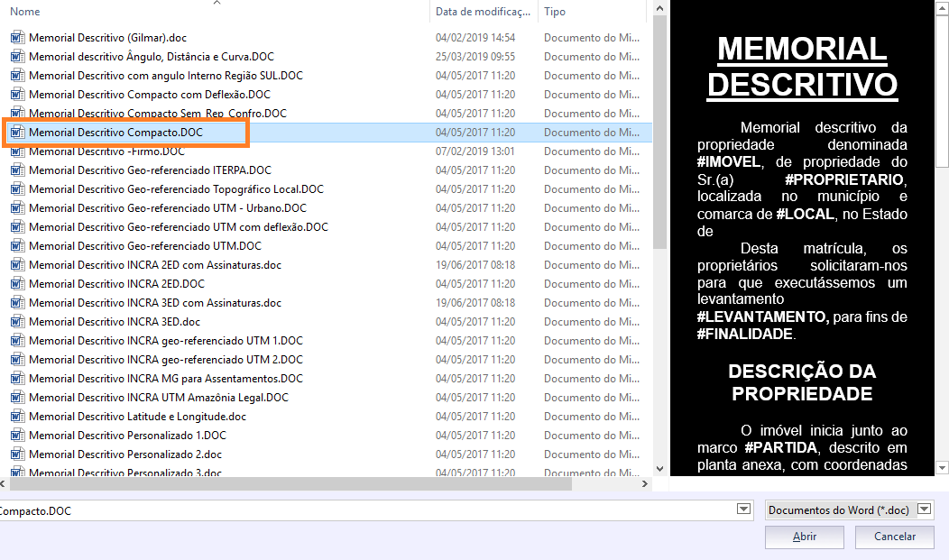Click icon of Memorial Descritivo Personalizado 1.DOC
This screenshot has height=560, width=949.
(17, 436)
